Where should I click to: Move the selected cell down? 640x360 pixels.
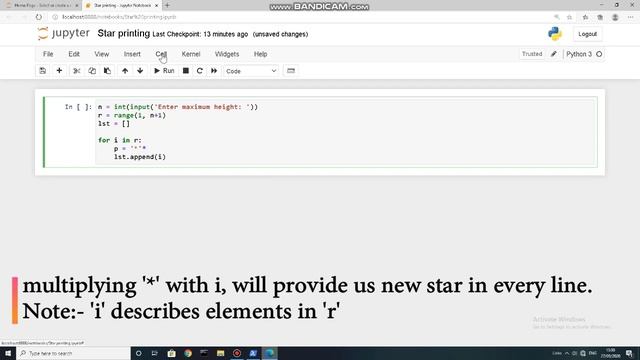[x=140, y=71]
